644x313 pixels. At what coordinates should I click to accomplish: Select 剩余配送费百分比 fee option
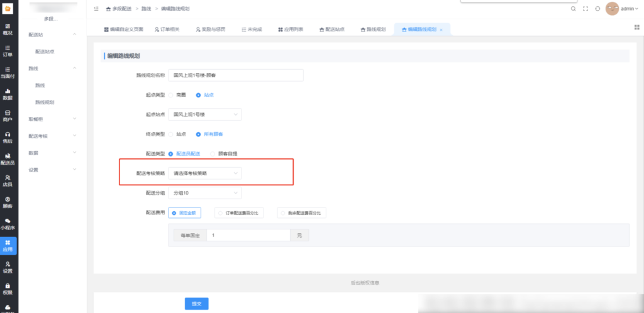tap(301, 213)
